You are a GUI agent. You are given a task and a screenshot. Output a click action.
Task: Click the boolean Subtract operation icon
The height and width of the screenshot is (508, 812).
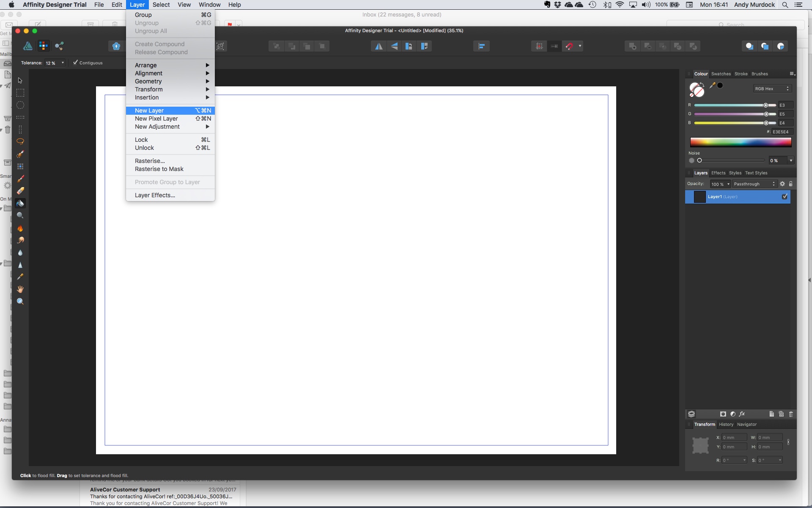click(648, 46)
